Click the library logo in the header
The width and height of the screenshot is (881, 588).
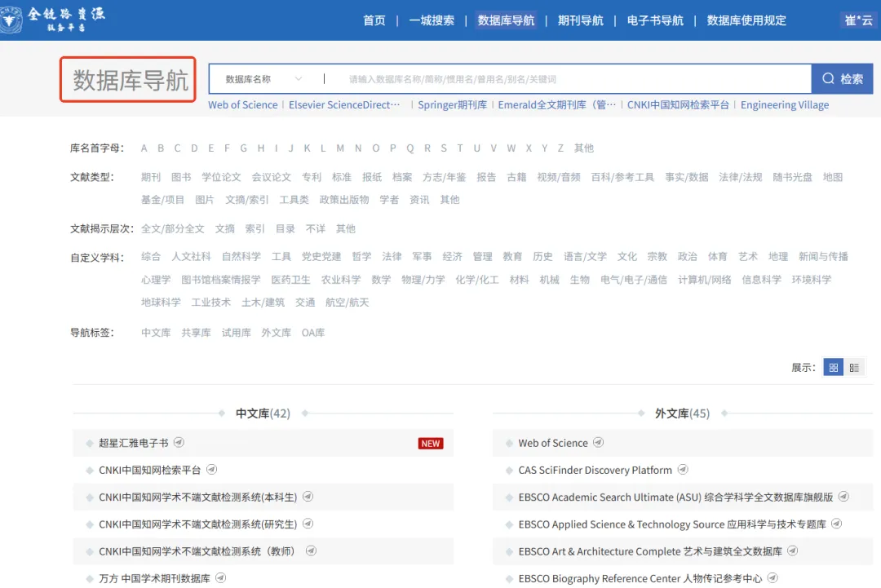[53, 20]
